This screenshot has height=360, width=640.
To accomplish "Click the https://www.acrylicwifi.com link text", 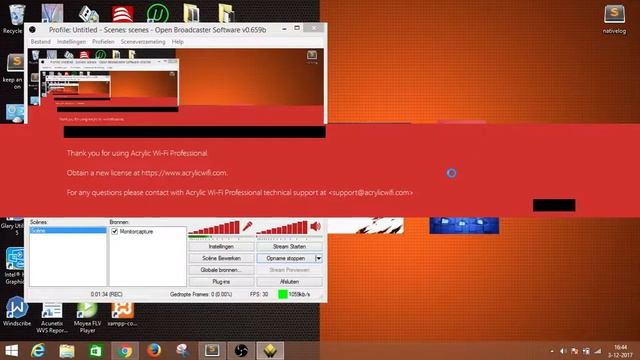I will point(184,173).
